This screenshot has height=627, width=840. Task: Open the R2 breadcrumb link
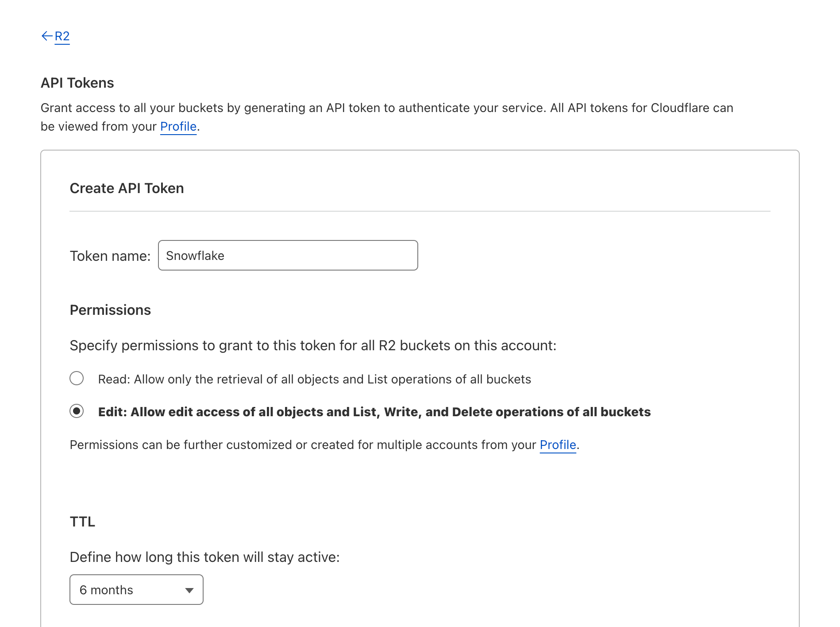point(62,36)
